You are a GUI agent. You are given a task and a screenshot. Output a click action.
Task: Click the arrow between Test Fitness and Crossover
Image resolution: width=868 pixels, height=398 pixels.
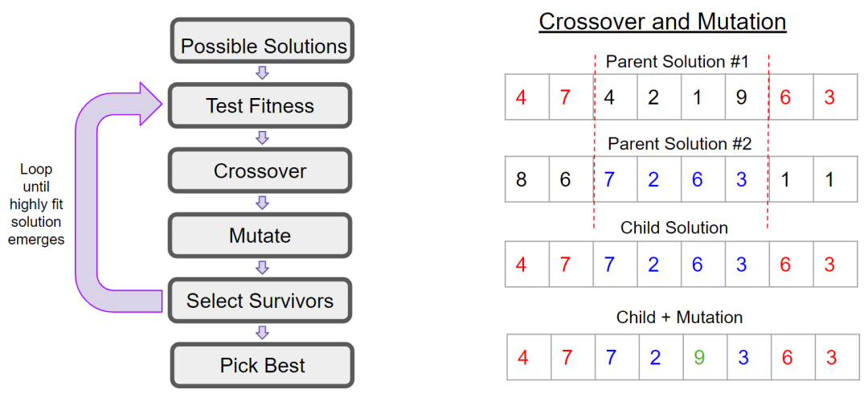coord(261,137)
